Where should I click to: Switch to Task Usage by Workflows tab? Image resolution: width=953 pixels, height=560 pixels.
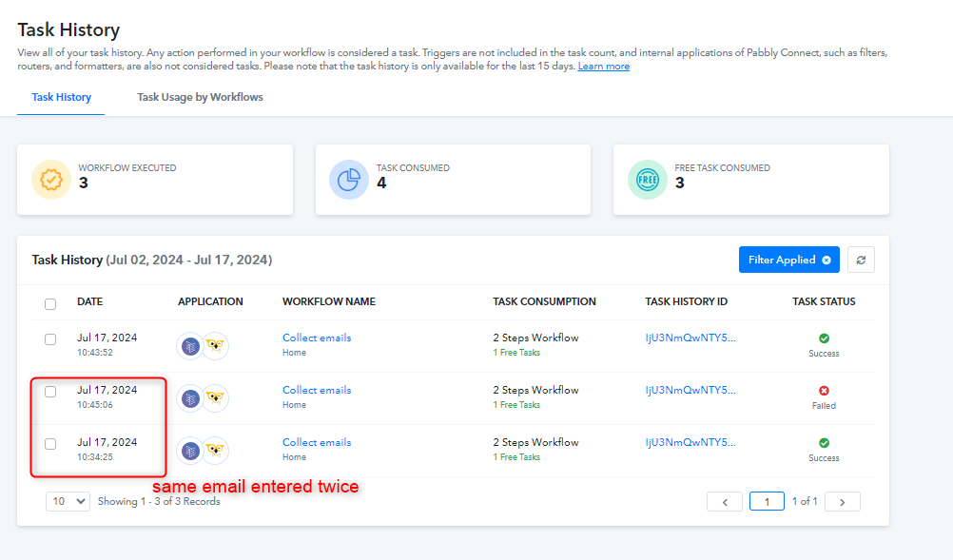tap(200, 97)
